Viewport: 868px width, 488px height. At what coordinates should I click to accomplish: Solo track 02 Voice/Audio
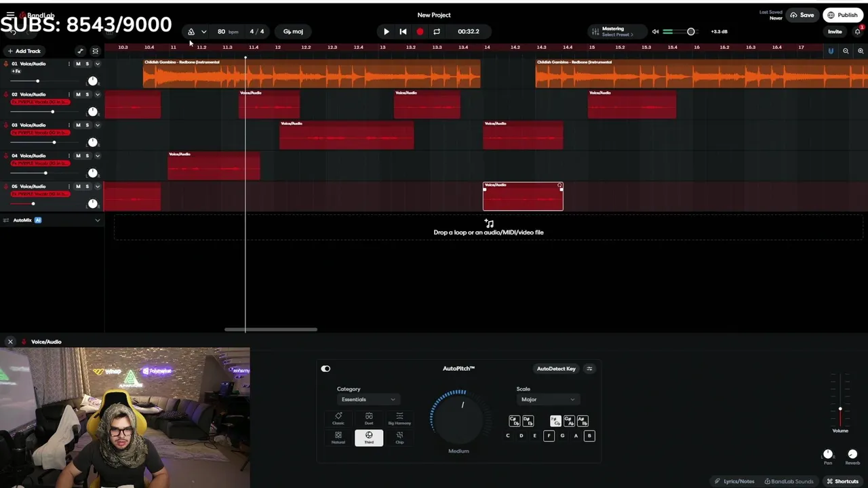[x=87, y=94]
